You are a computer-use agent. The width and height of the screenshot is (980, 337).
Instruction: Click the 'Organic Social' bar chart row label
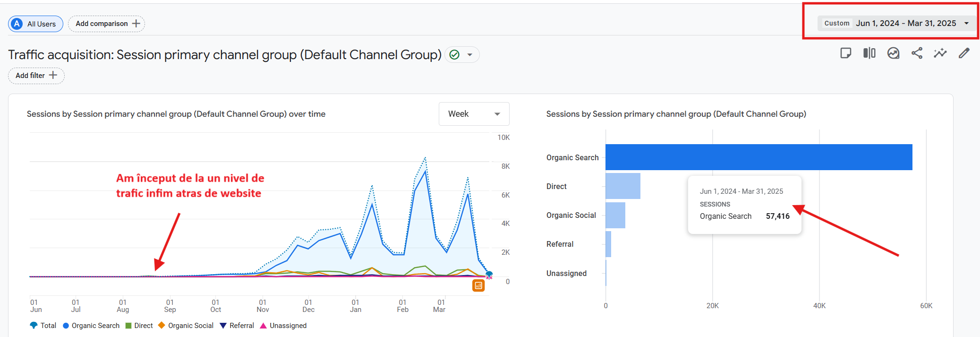(x=571, y=215)
